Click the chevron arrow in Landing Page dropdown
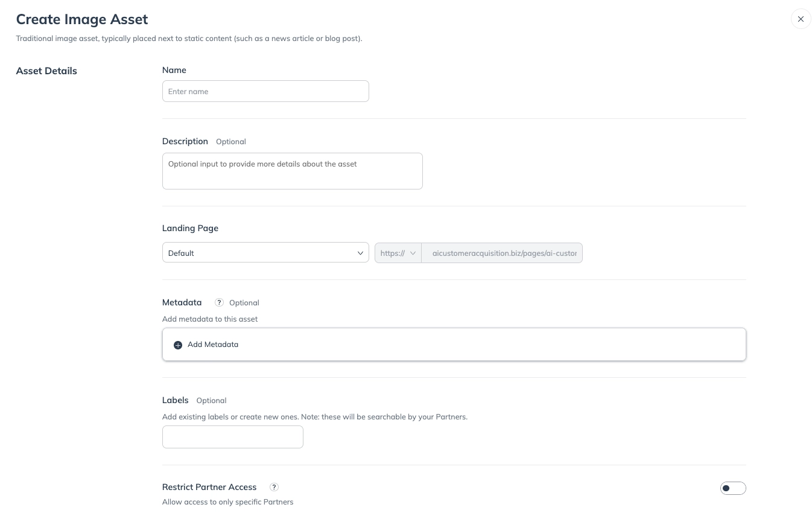 (x=360, y=253)
